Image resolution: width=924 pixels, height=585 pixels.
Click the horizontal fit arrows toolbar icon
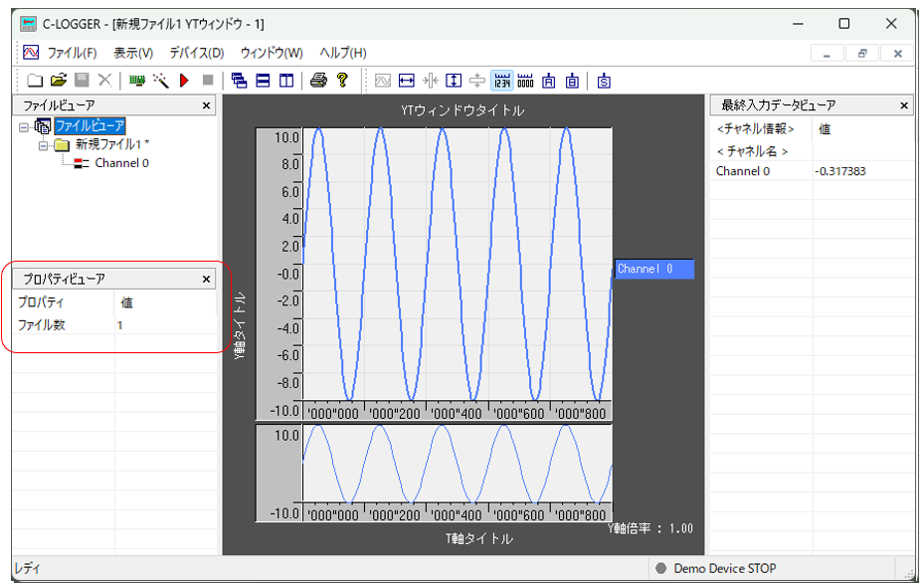tap(407, 81)
